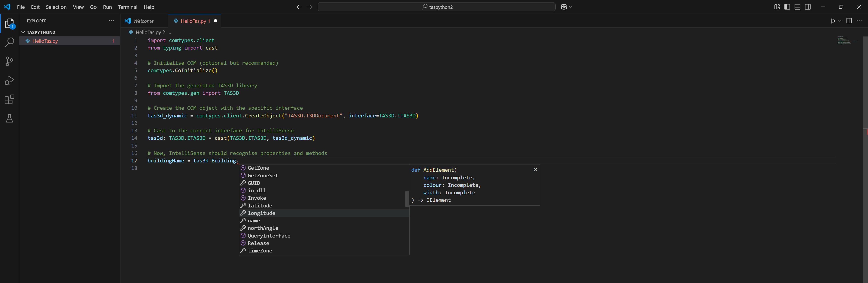The image size is (868, 283).
Task: Open the Copilot chat icon
Action: pos(564,7)
